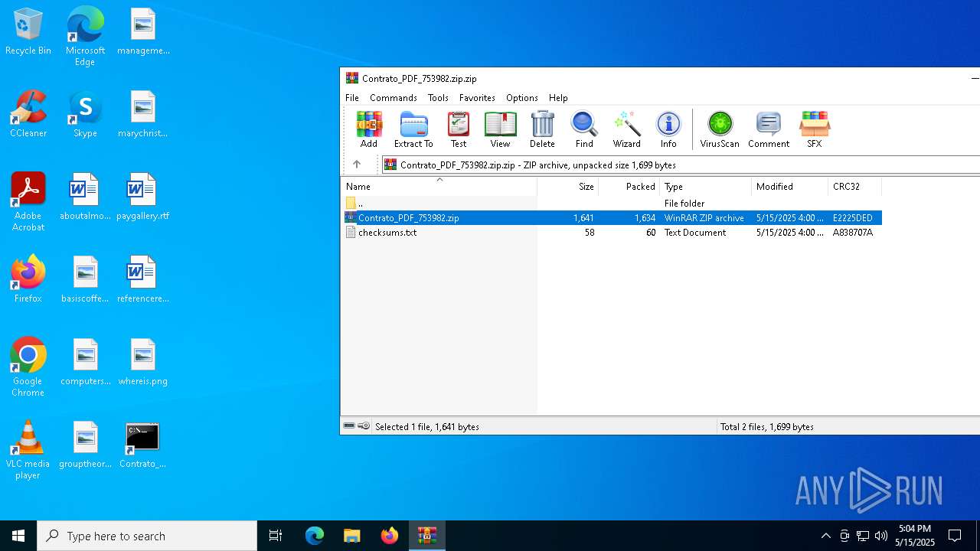Image resolution: width=980 pixels, height=551 pixels.
Task: Show hidden system tray icons
Action: (825, 536)
